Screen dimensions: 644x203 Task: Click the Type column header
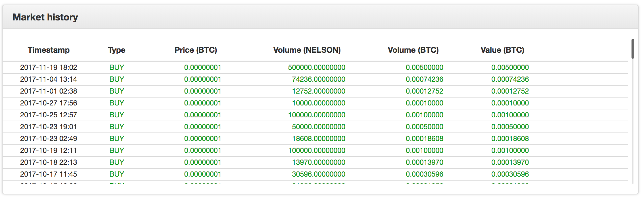(117, 50)
